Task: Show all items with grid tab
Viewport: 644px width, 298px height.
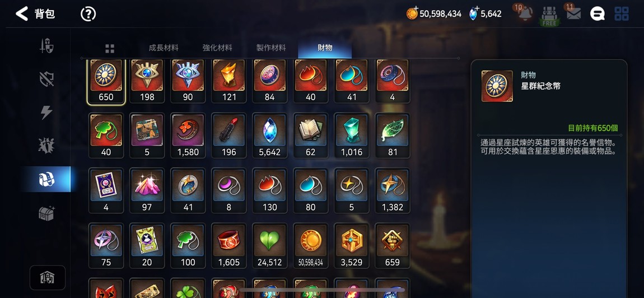Action: 110,49
